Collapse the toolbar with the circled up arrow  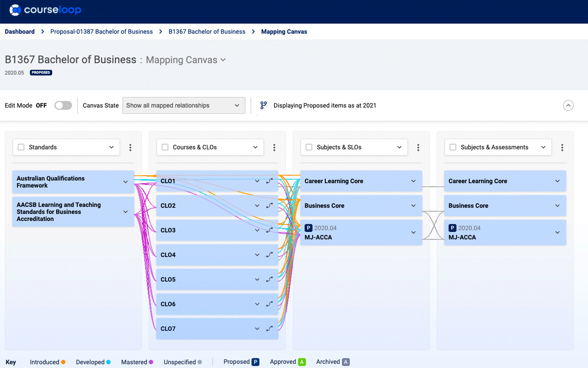click(x=568, y=105)
